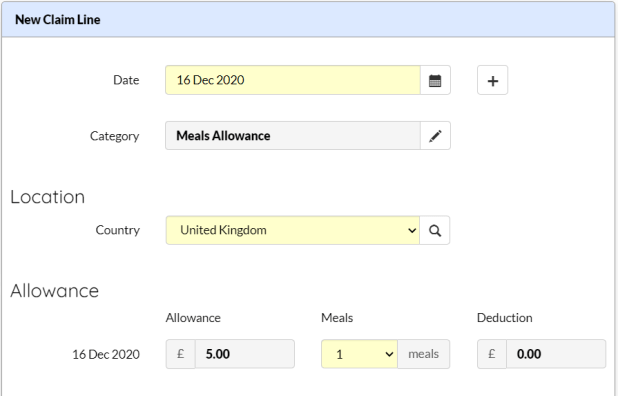Click the plus icon beside the date

pos(493,80)
